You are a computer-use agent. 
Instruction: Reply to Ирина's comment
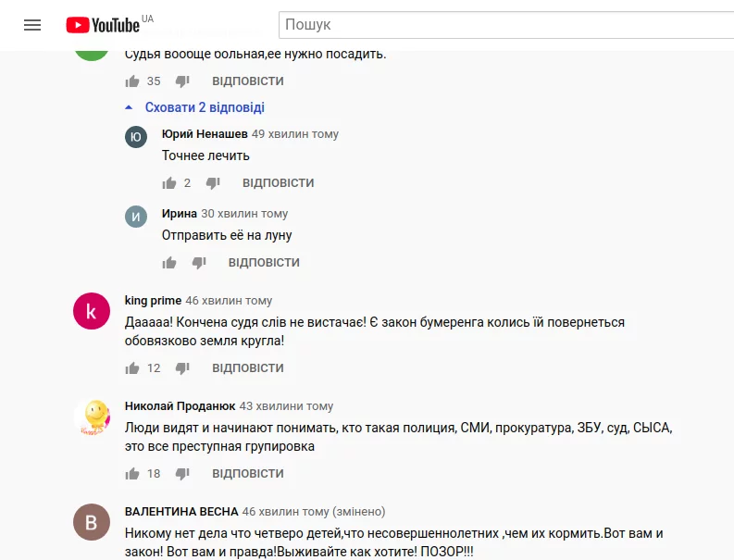pyautogui.click(x=264, y=263)
